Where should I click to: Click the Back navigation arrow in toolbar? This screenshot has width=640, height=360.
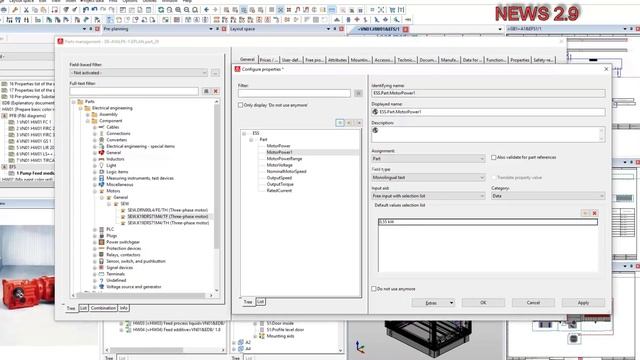coord(207,10)
